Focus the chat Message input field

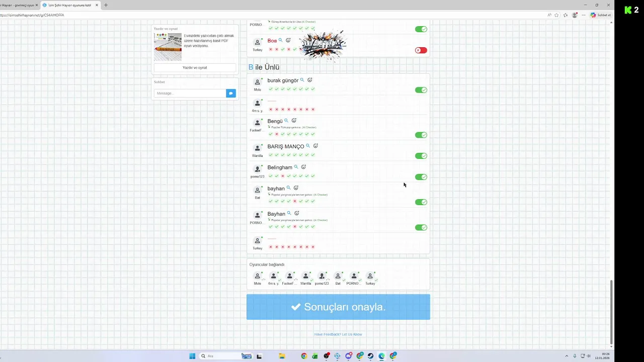pos(190,93)
